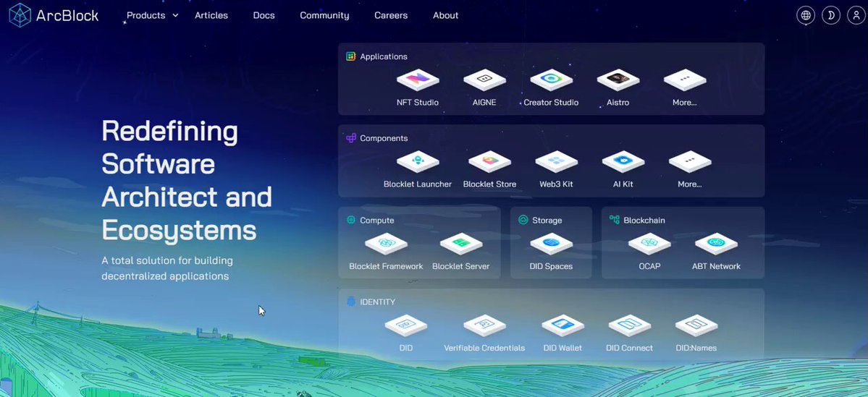Click the Blockchain section title text

coord(644,220)
